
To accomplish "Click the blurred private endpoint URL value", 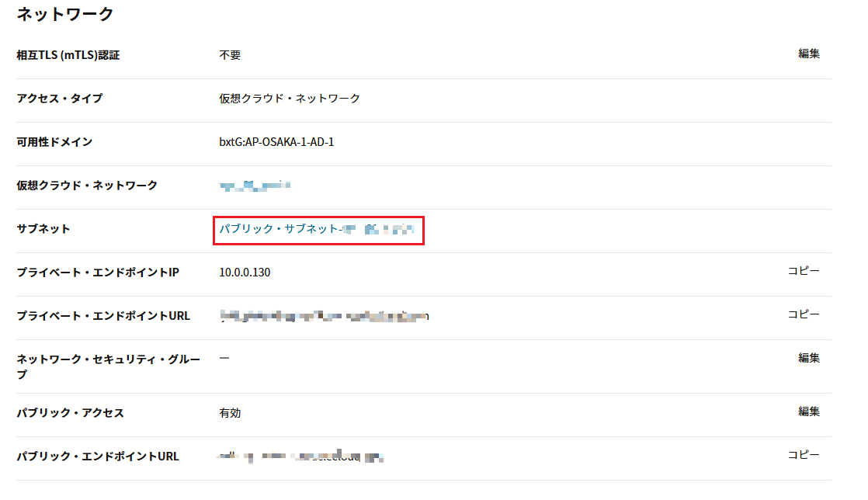I will [x=324, y=316].
